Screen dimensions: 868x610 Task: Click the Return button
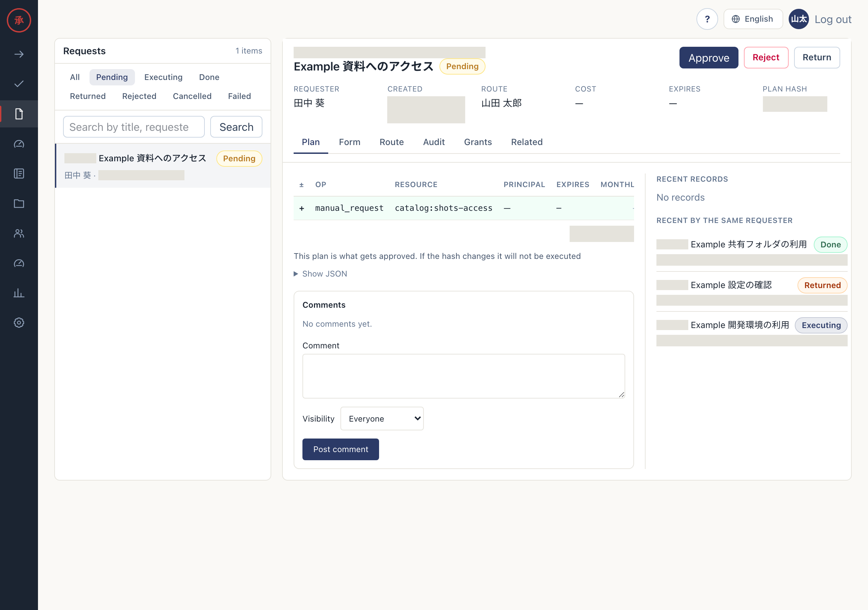816,58
